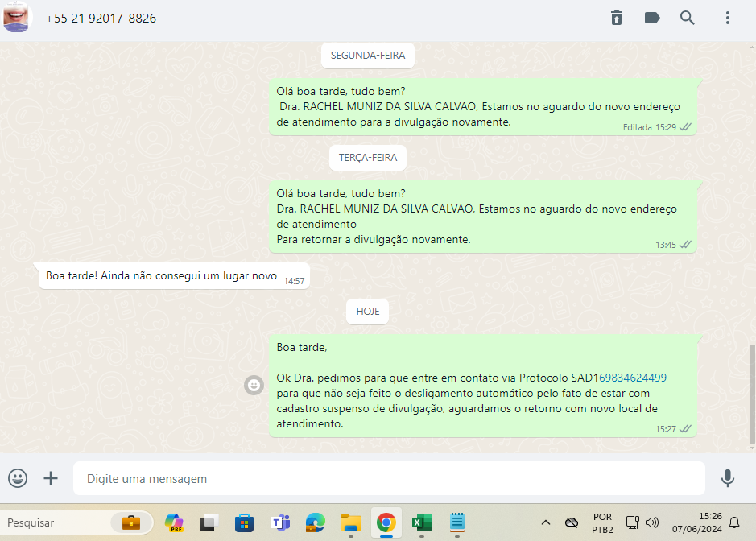Open Copilot preview from taskbar

174,522
